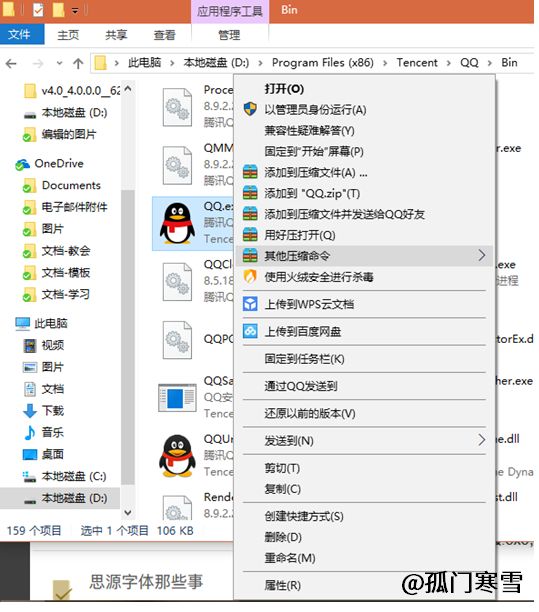This screenshot has width=539, height=612.
Task: Switch to the 主页 ribbon tab
Action: (x=68, y=35)
